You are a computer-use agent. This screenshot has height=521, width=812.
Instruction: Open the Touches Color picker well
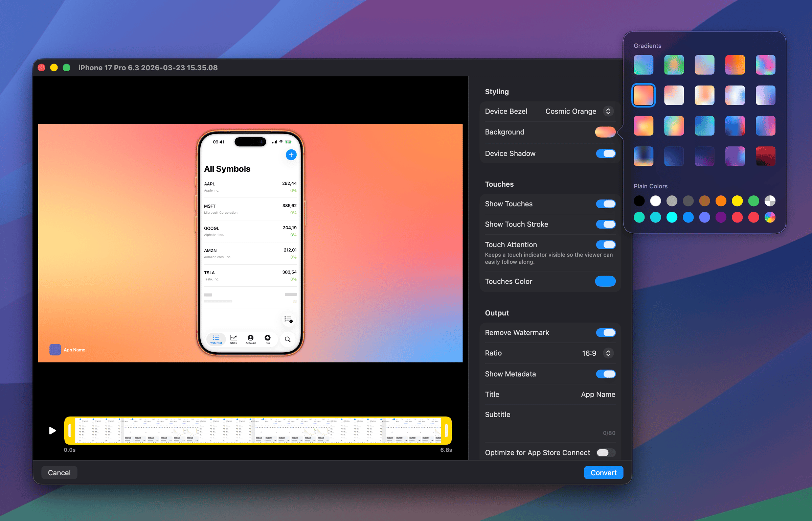pyautogui.click(x=605, y=282)
